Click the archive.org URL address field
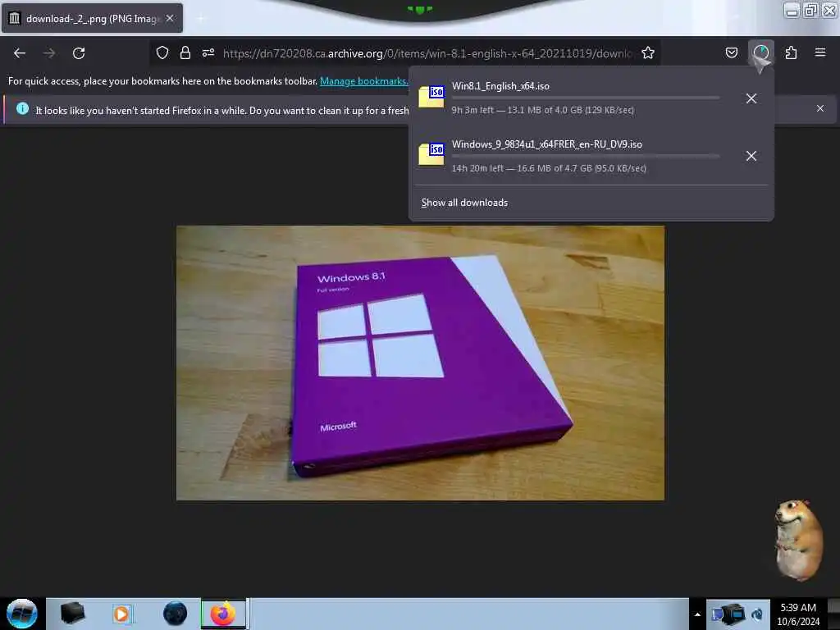840x630 pixels. click(x=427, y=53)
